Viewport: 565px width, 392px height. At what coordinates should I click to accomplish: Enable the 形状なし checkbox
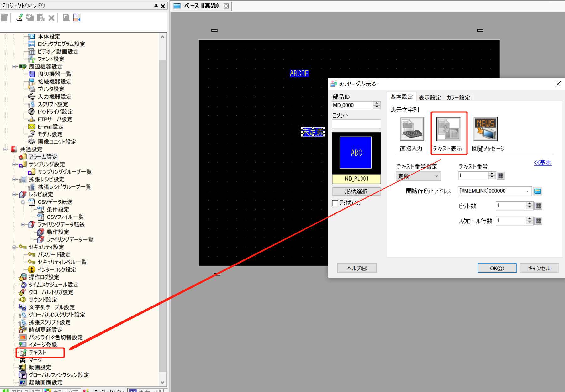point(335,203)
